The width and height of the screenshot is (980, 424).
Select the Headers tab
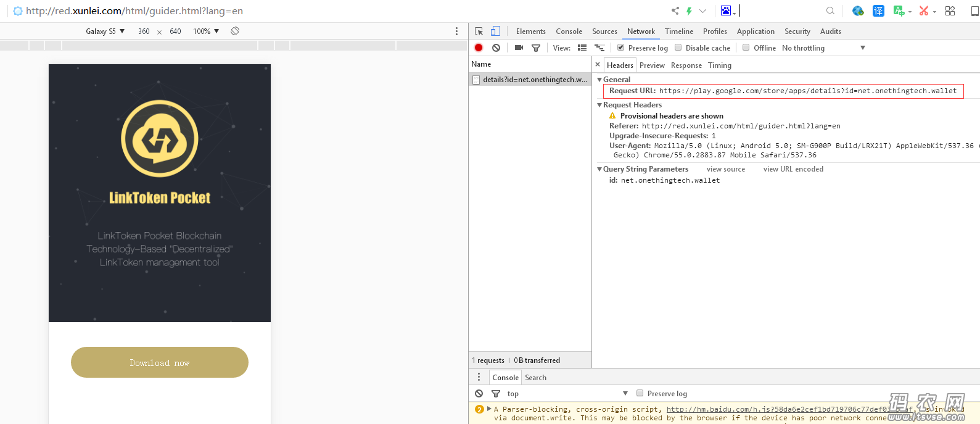620,65
